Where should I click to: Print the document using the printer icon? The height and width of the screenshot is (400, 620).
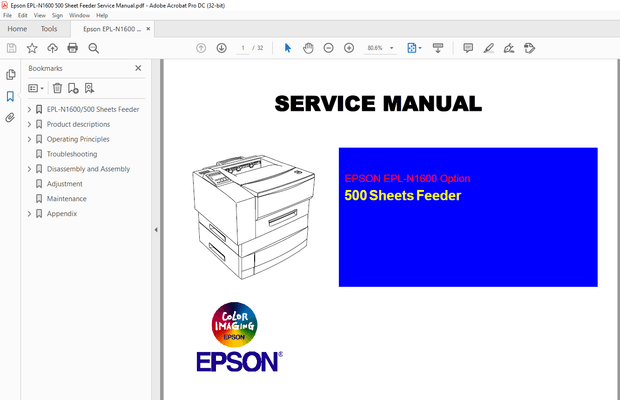point(73,48)
